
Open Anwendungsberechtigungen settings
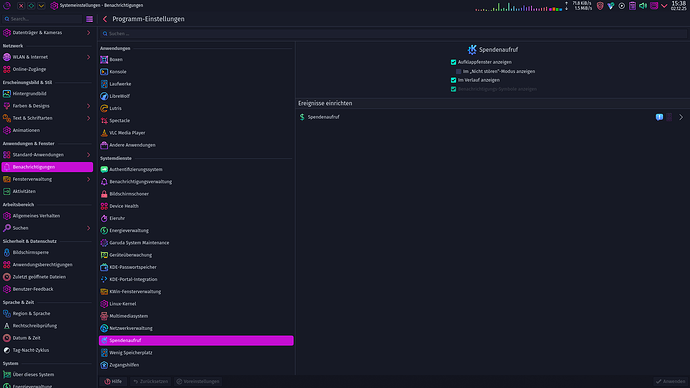click(47, 265)
